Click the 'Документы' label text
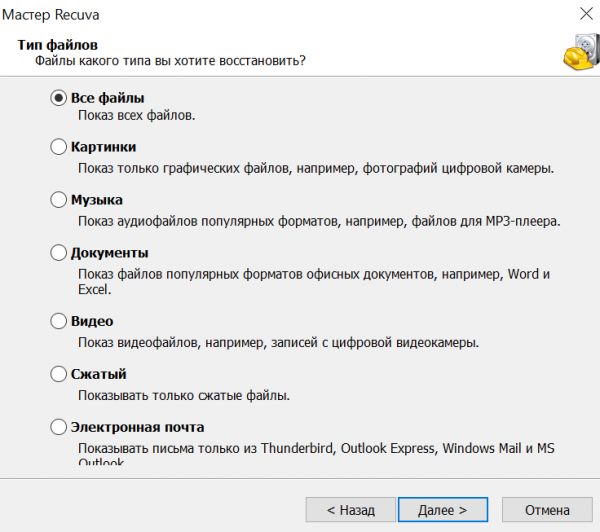 (109, 253)
